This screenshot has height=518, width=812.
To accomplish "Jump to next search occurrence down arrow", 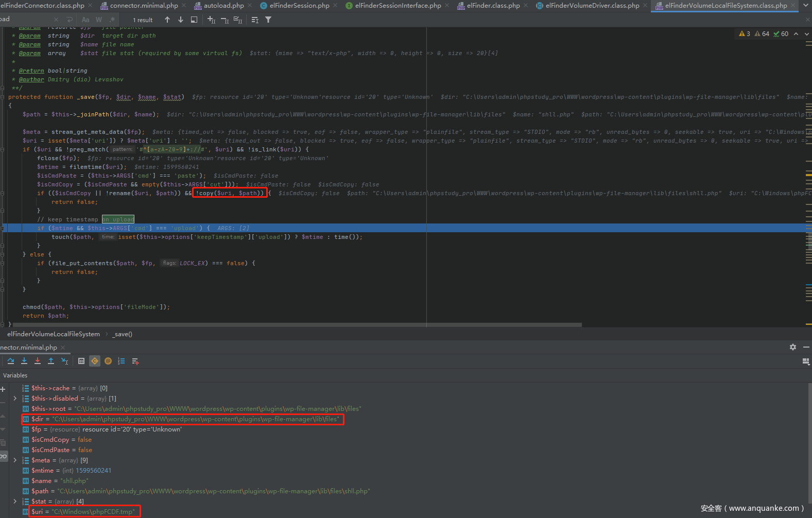I will point(181,20).
